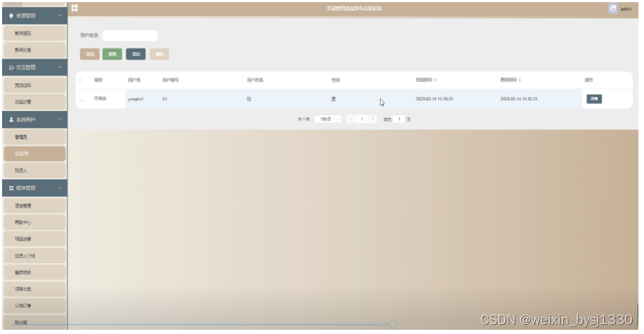Viewport: 644px width, 334px height.
Task: Go to the previous page arrow
Action: point(350,119)
